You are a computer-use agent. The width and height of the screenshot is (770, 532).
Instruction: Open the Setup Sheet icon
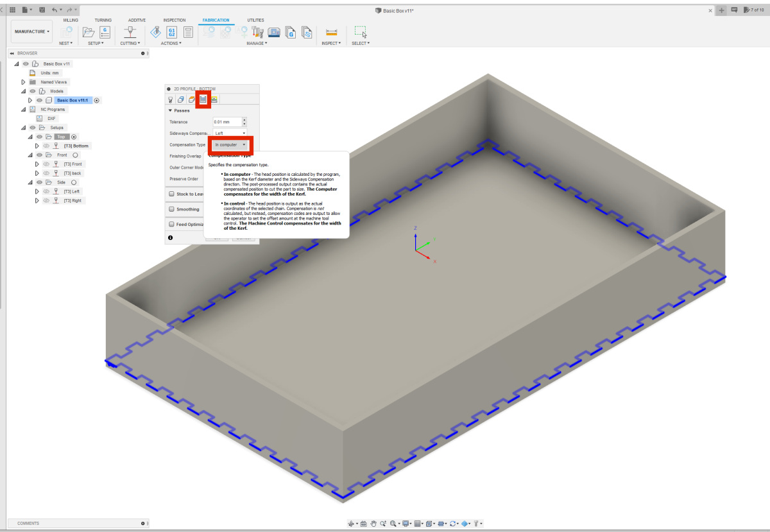click(x=189, y=32)
